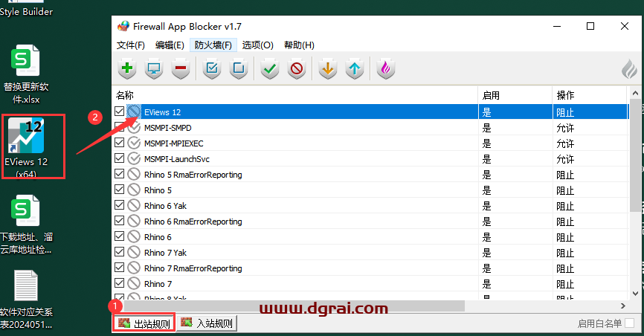The width and height of the screenshot is (644, 336).
Task: Toggle the Rhino 6 RmaErrorReporting checkbox
Action: click(120, 221)
